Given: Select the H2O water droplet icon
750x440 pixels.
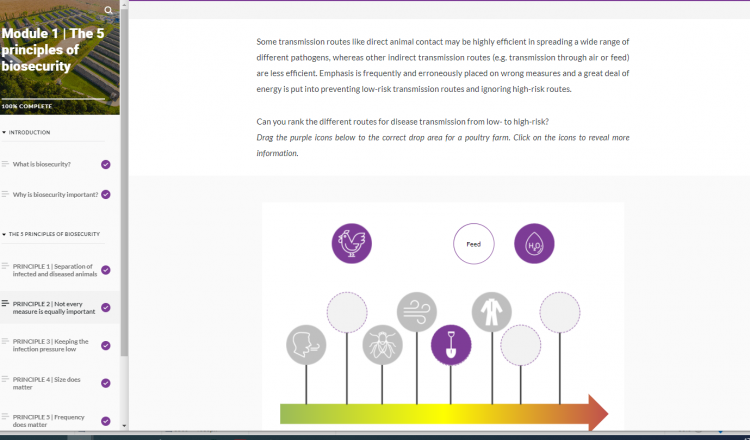Looking at the screenshot, I should coord(534,243).
